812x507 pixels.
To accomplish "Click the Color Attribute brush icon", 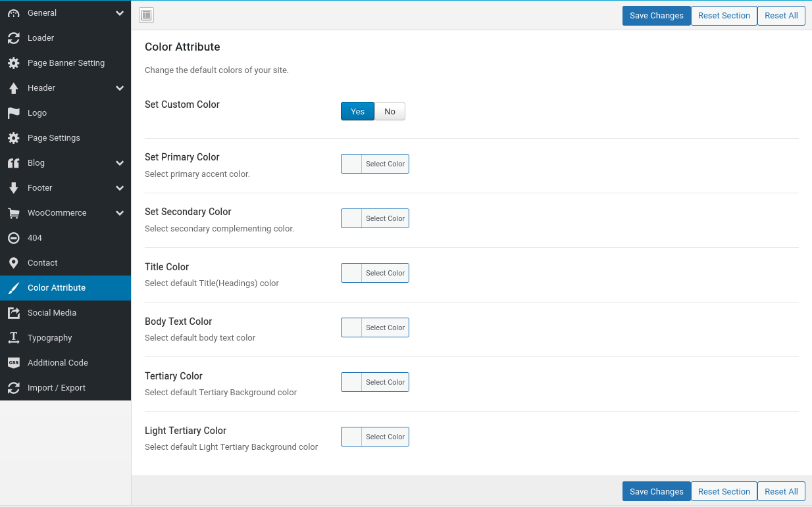I will 14,288.
